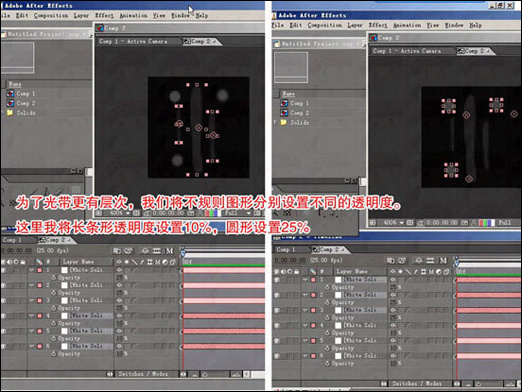Open Full resolution dropdown in left comp viewer
This screenshot has height=392, width=522.
tap(237, 213)
